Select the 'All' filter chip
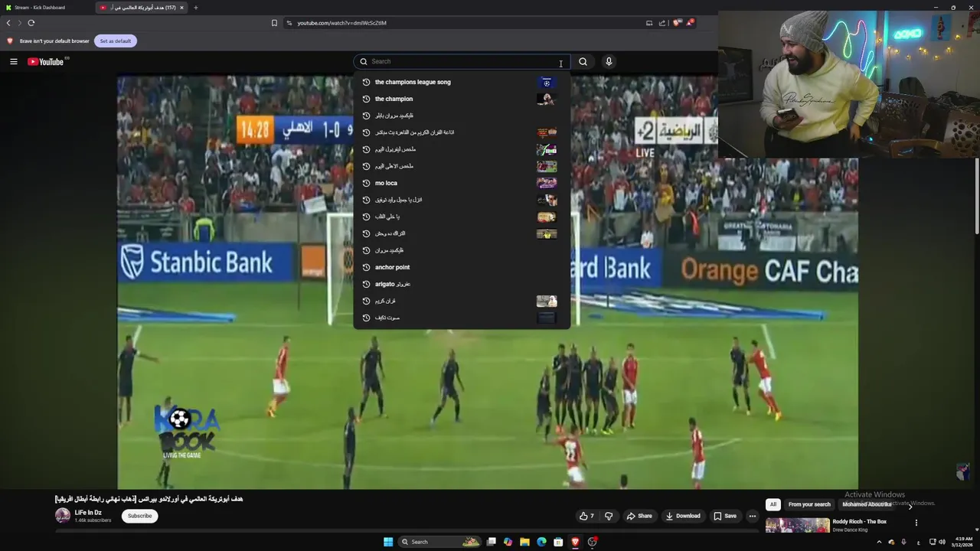Screen dimensions: 980x551 pos(773,504)
